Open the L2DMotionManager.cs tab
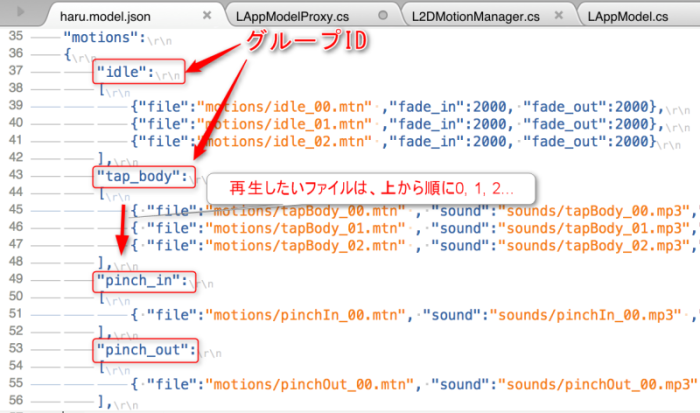This screenshot has height=413, width=700. [x=475, y=17]
